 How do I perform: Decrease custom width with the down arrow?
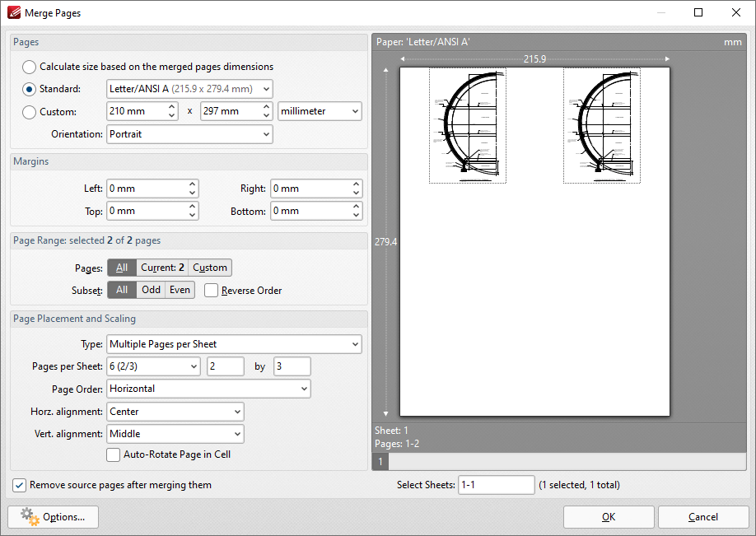point(172,116)
